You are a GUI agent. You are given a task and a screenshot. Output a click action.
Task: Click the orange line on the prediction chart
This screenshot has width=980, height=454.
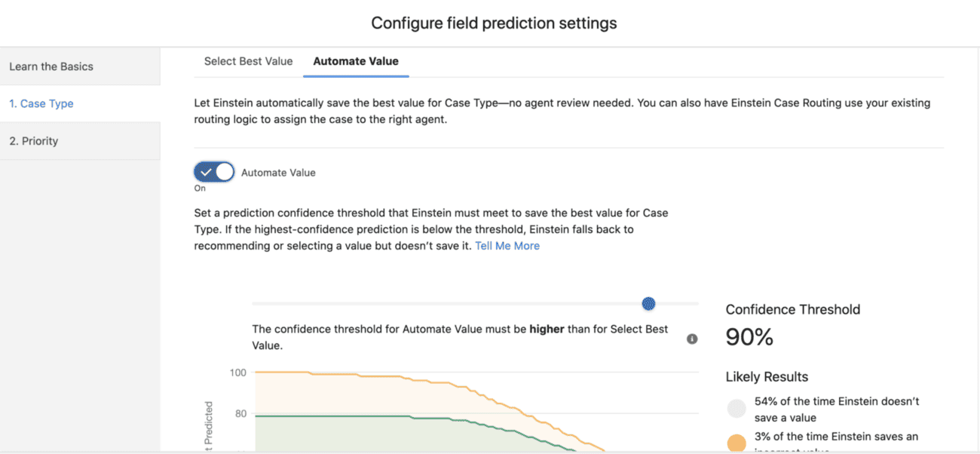[339, 372]
